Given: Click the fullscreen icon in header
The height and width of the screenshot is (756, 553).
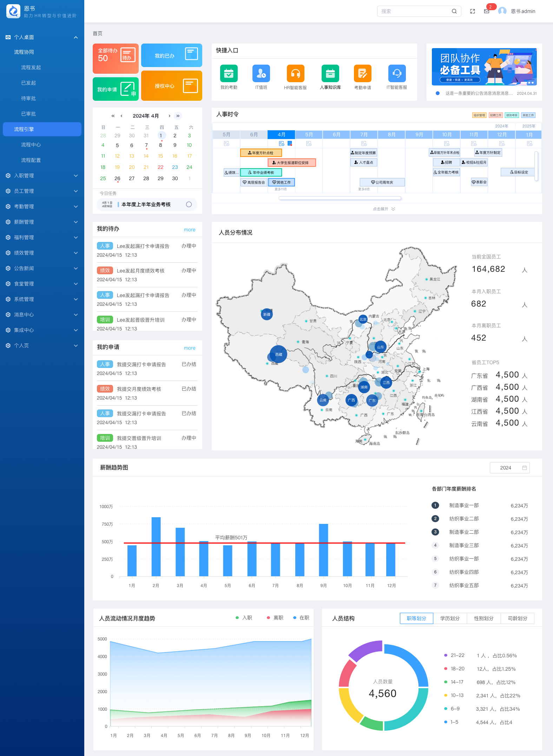Looking at the screenshot, I should [x=473, y=11].
